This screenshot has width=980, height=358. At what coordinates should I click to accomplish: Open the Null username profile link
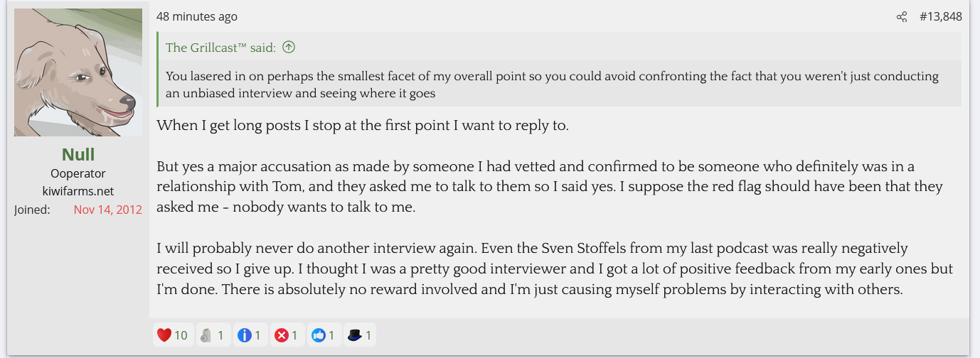point(78,155)
